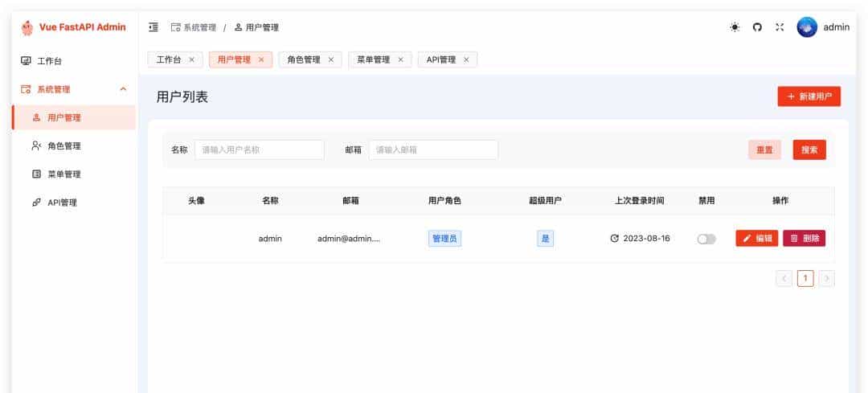Go to next page arrow
Screen dimensions: 868x393
[x=826, y=278]
